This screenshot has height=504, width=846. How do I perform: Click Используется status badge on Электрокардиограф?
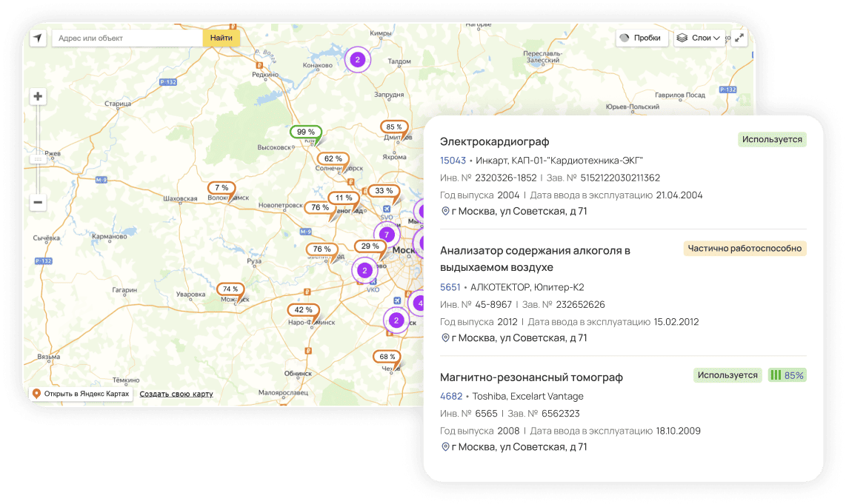point(772,140)
